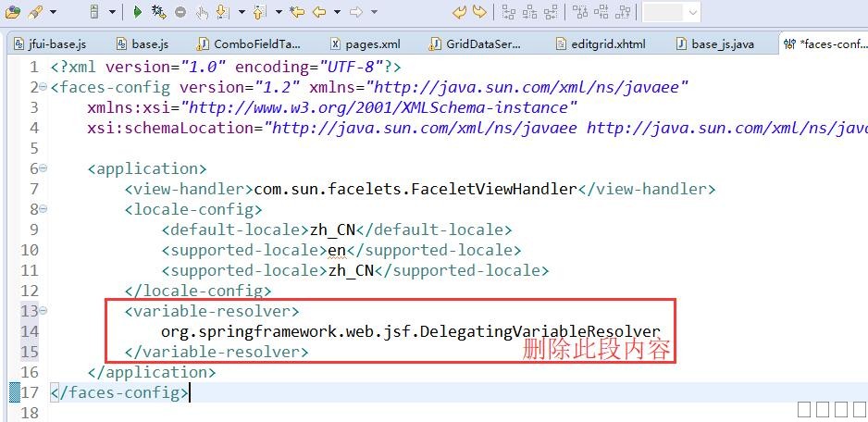This screenshot has height=422, width=868.
Task: Click the green Run button in toolbar
Action: [x=137, y=12]
